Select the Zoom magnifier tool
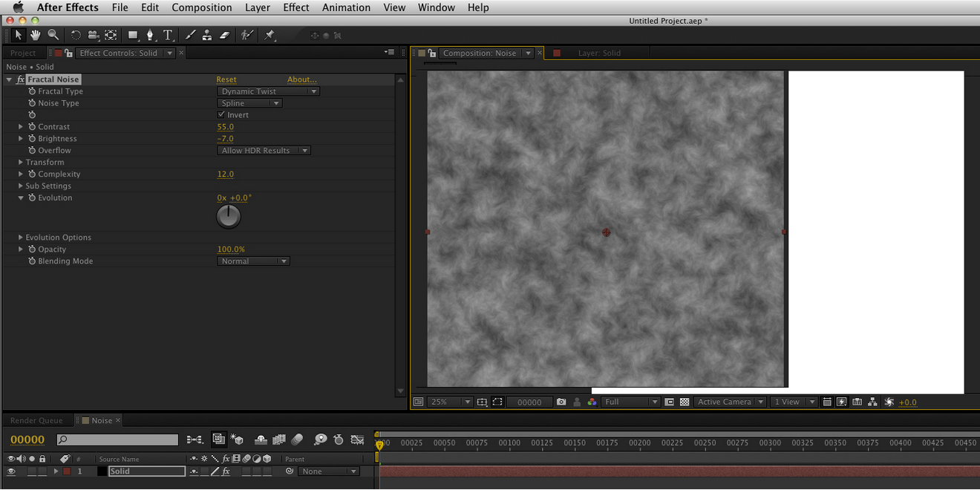This screenshot has width=980, height=490. [53, 35]
